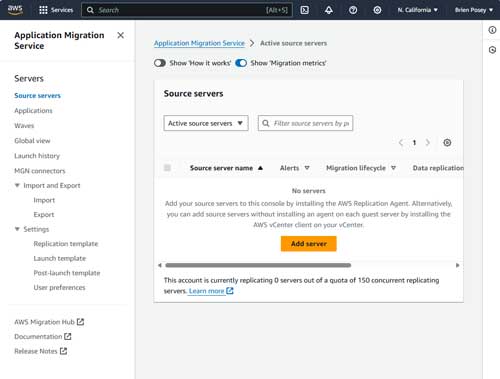The width and height of the screenshot is (500, 379).
Task: Open table preferences gear icon
Action: point(447,143)
